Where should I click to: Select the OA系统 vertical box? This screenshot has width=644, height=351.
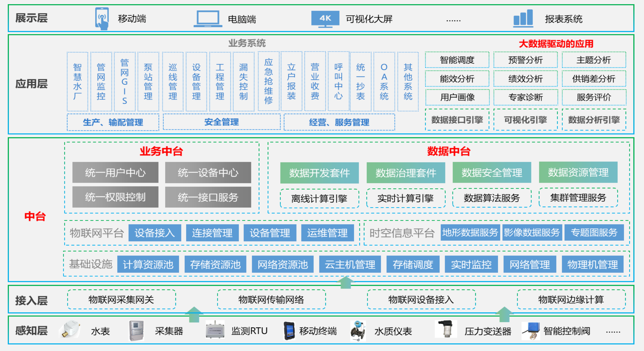coord(384,82)
